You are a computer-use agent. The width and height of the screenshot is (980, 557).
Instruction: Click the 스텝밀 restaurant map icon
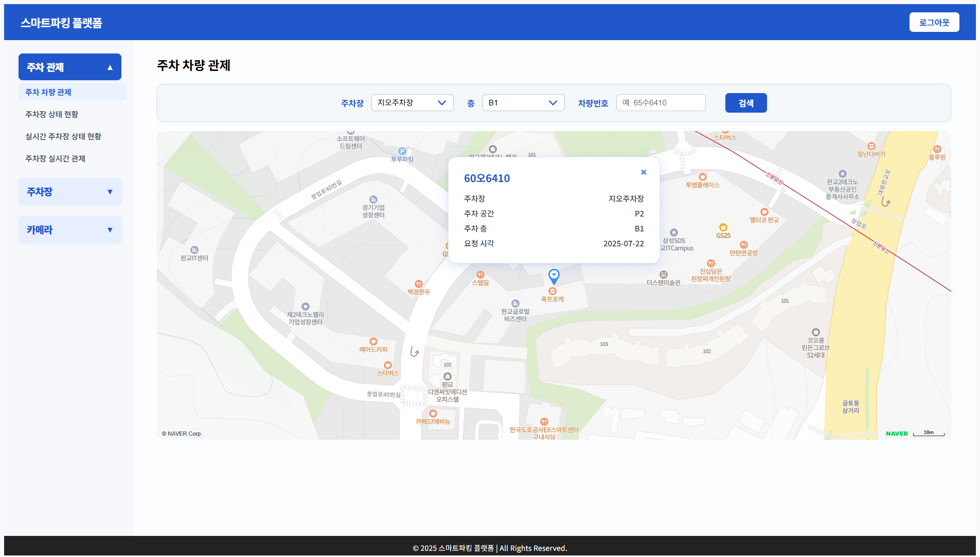click(x=480, y=275)
